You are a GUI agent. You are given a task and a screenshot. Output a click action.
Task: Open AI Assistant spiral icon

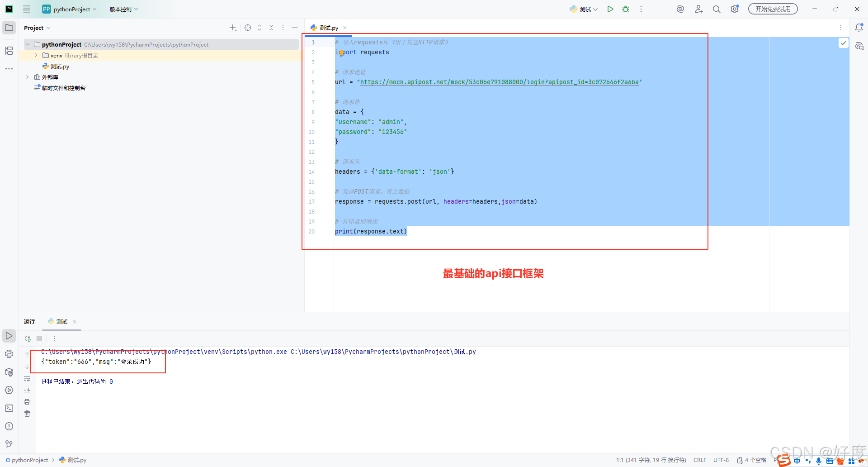pyautogui.click(x=680, y=9)
